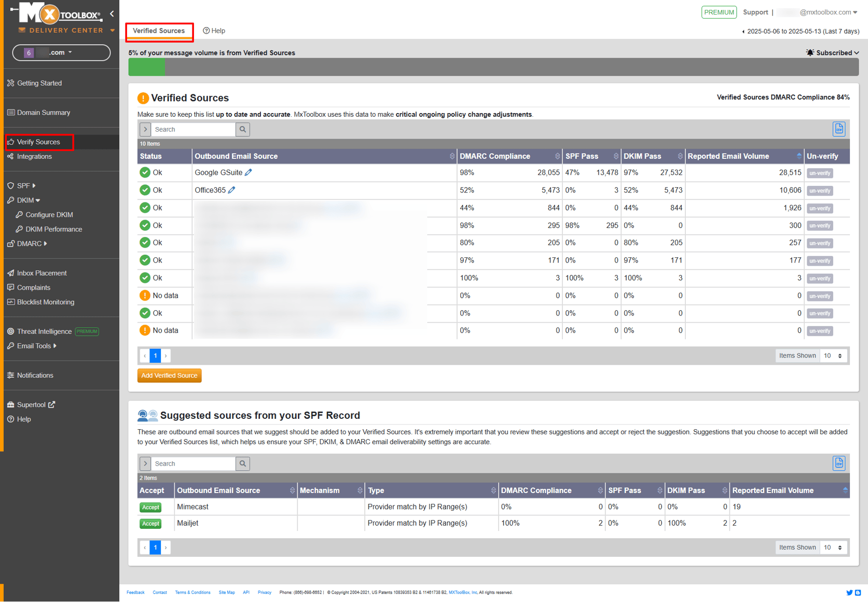Un-verify the Office365 source
868x602 pixels.
819,190
